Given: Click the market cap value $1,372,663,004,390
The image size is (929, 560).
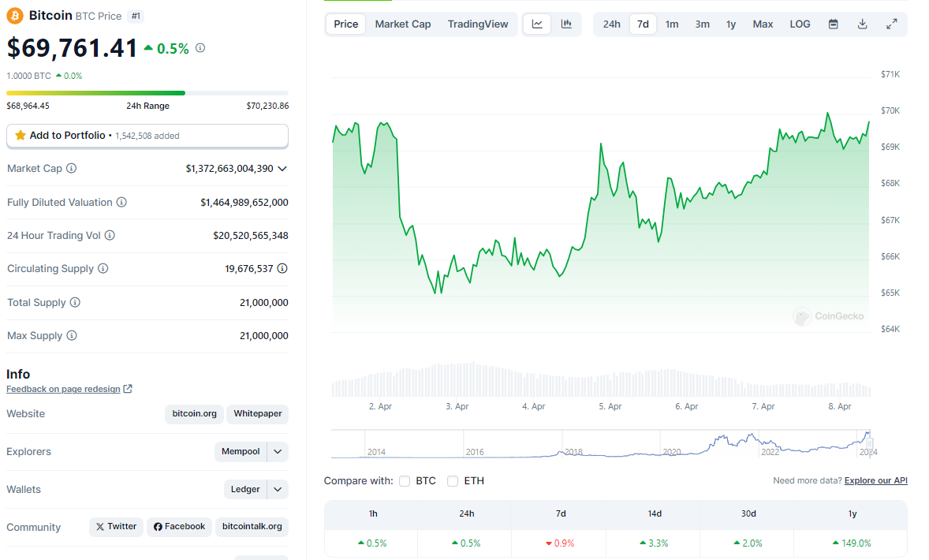Looking at the screenshot, I should [229, 169].
